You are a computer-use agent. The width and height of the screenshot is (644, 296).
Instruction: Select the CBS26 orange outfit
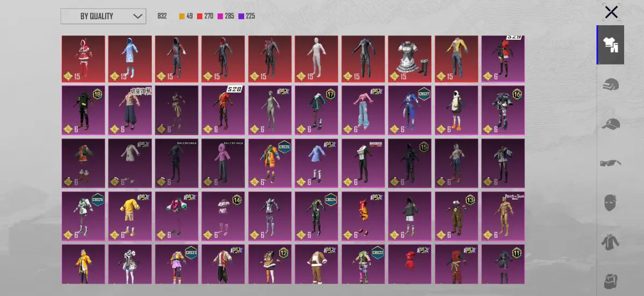click(x=270, y=163)
